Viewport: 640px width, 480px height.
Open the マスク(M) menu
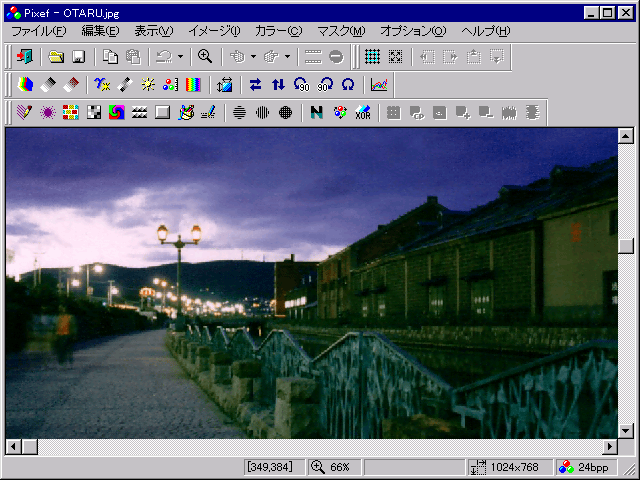[341, 31]
